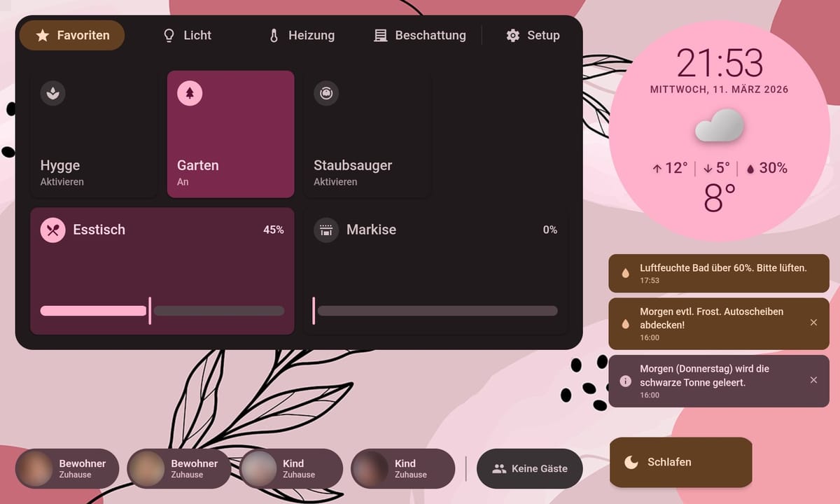840x504 pixels.
Task: Click the tree icon on Garten
Action: 190,93
